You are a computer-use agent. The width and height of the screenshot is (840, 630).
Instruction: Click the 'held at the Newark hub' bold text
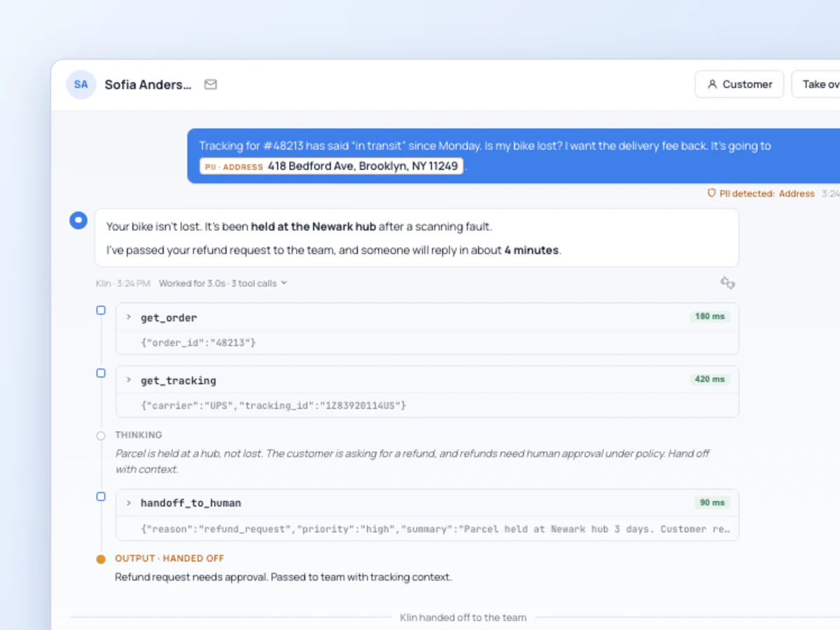[x=314, y=227]
